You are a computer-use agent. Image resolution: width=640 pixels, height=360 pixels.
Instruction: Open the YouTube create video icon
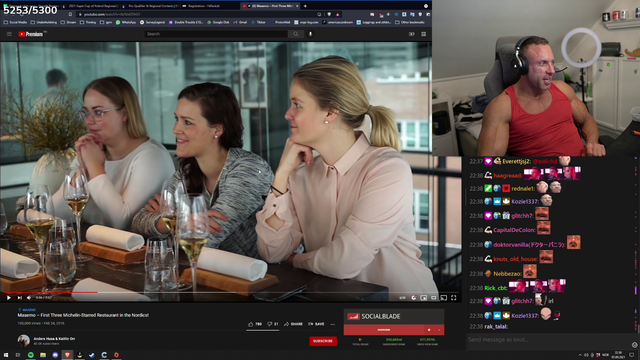[x=411, y=34]
